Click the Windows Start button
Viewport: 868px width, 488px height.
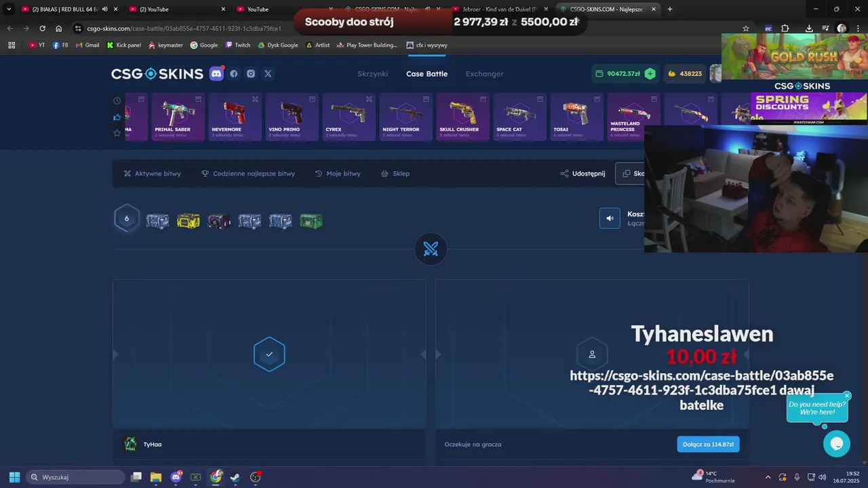[14, 477]
